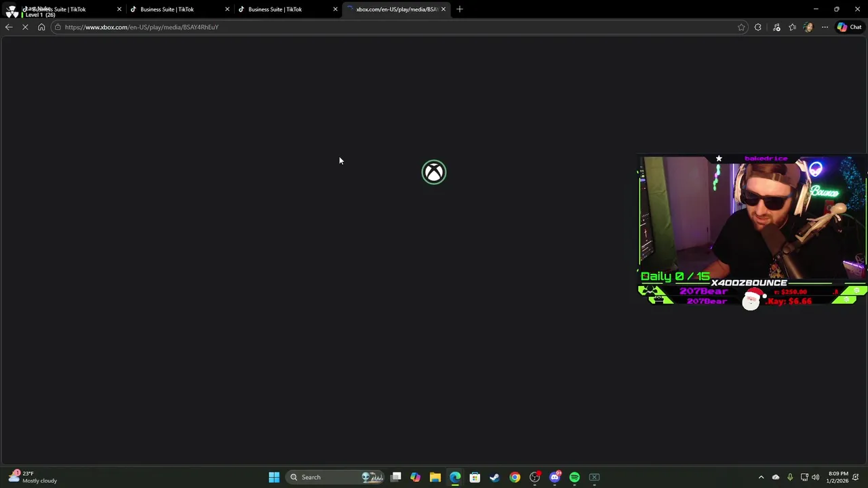Open Microsoft Store from the taskbar
Image resolution: width=868 pixels, height=488 pixels.
[475, 477]
